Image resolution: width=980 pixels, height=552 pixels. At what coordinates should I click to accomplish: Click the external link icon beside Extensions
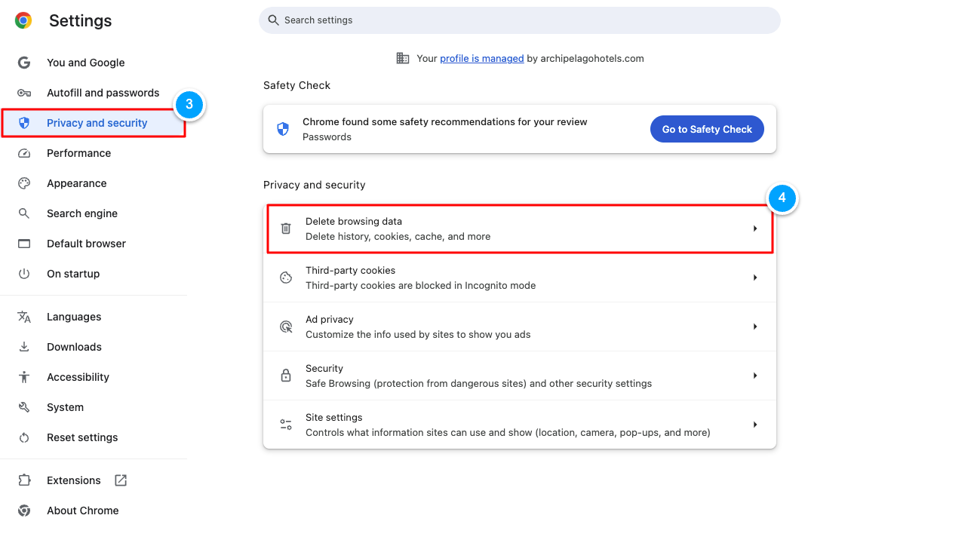(121, 480)
